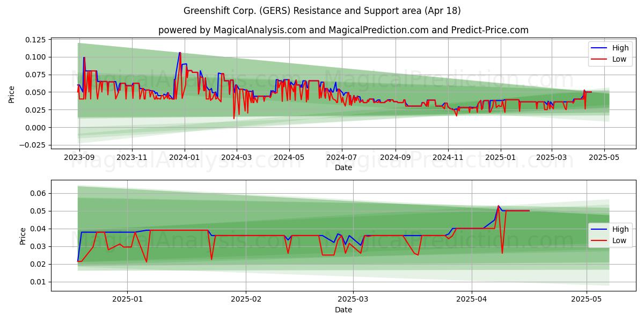Click the lower chart's 'Price' y-axis label
Viewport: 644px width, 322px height.
pyautogui.click(x=23, y=236)
